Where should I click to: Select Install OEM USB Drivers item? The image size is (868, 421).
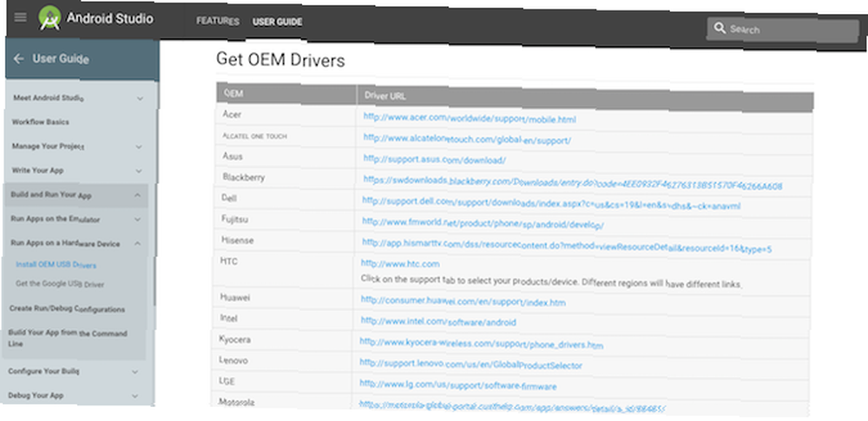pyautogui.click(x=56, y=265)
